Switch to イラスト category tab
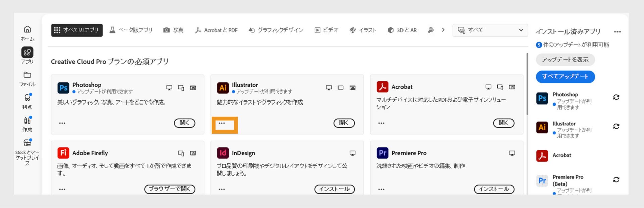This screenshot has height=208, width=644. pyautogui.click(x=363, y=30)
